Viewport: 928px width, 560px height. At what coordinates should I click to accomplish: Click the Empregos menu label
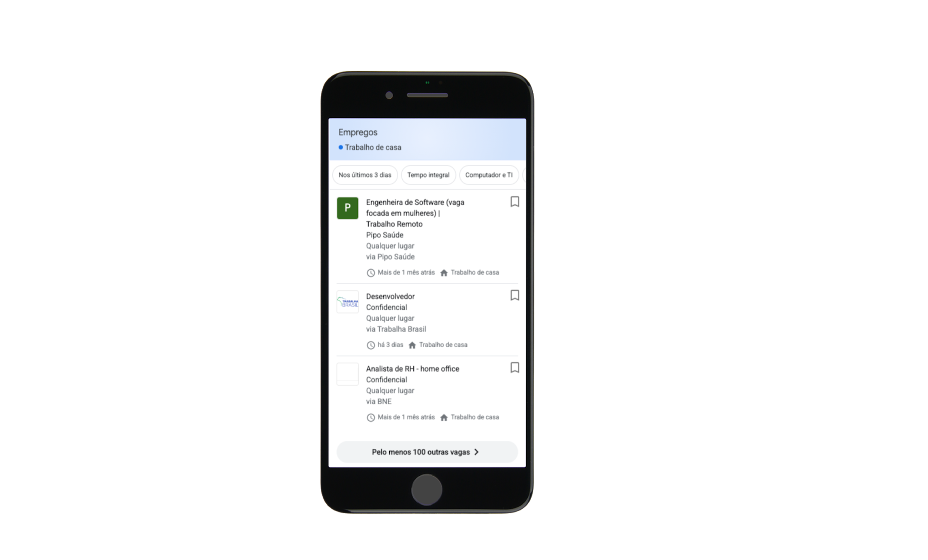tap(357, 132)
